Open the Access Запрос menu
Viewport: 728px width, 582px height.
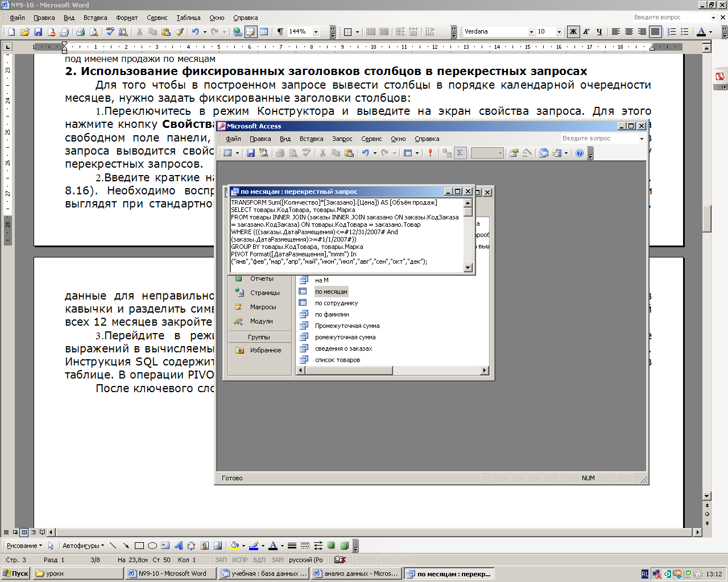pos(342,139)
